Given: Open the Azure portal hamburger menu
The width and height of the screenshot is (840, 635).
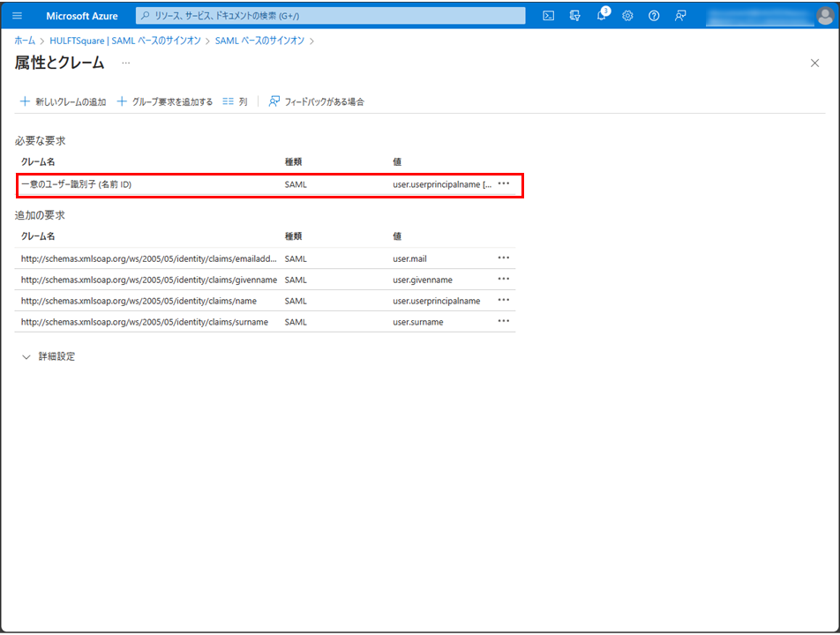Looking at the screenshot, I should pyautogui.click(x=17, y=16).
